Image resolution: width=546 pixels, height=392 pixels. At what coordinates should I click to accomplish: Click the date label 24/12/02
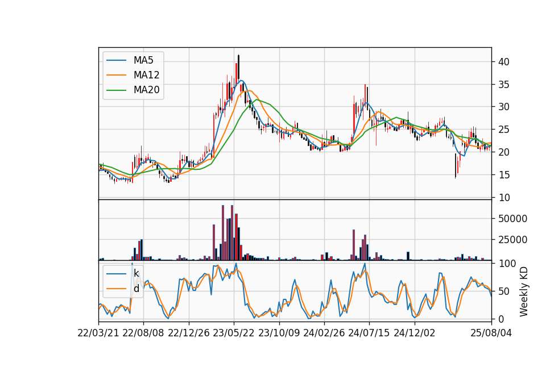point(415,333)
